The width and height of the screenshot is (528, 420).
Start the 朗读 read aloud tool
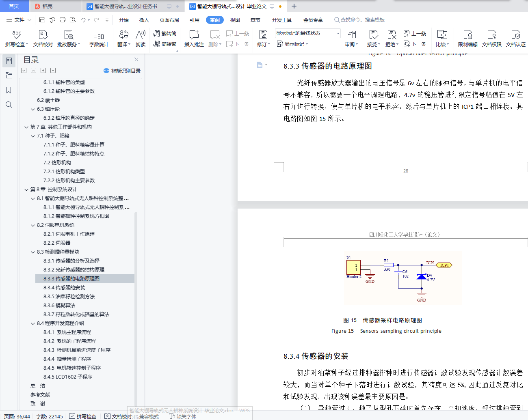click(x=141, y=38)
